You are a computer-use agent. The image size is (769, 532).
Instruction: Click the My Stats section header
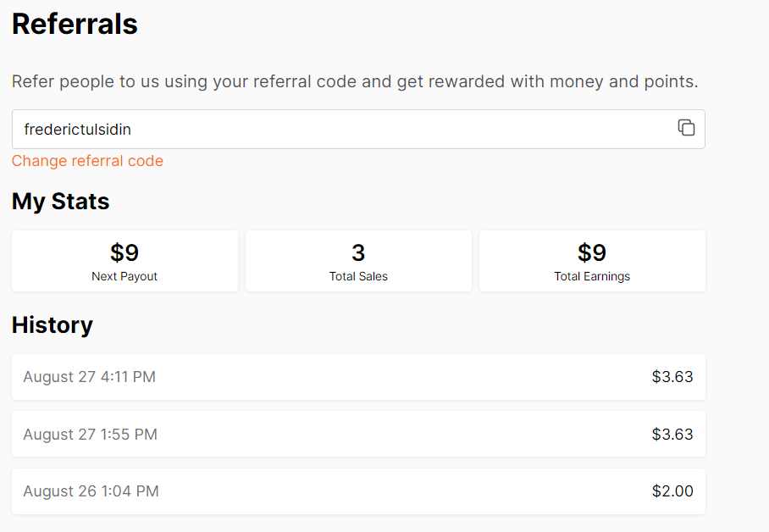pyautogui.click(x=60, y=202)
